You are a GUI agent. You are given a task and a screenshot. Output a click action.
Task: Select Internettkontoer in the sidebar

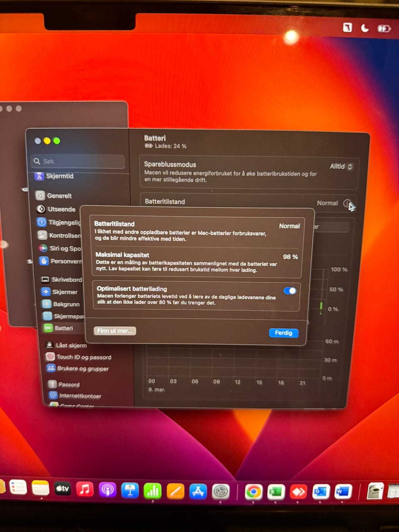[75, 395]
